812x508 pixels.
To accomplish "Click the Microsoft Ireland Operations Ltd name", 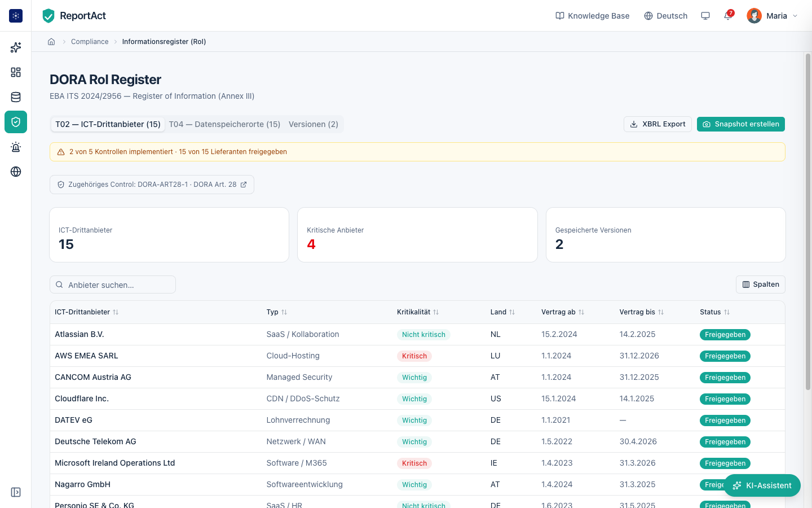I will 115,463.
